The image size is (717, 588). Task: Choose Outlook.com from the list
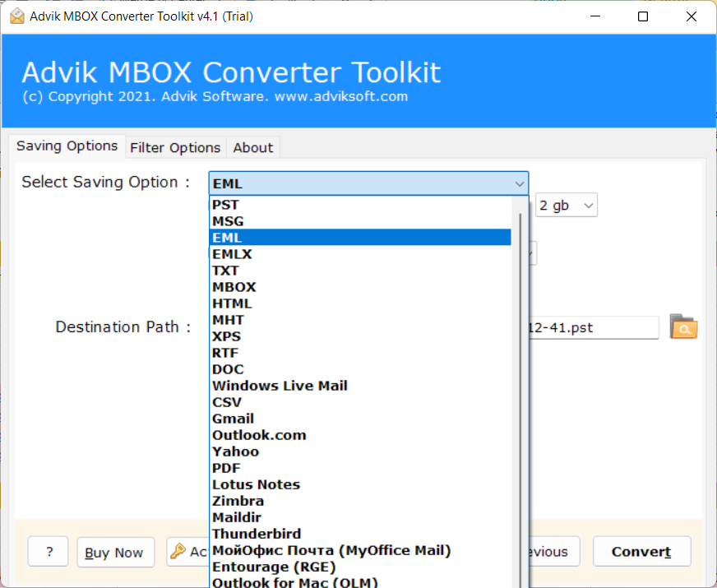click(x=360, y=435)
